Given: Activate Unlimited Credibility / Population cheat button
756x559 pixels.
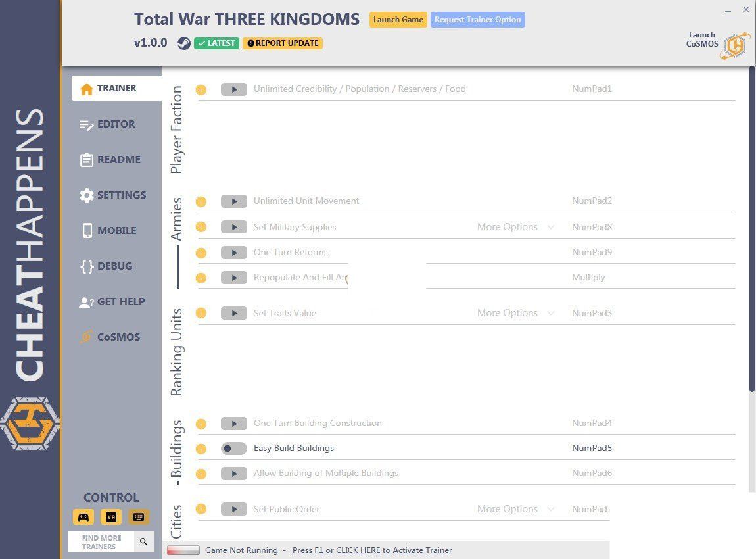Looking at the screenshot, I should [x=234, y=89].
